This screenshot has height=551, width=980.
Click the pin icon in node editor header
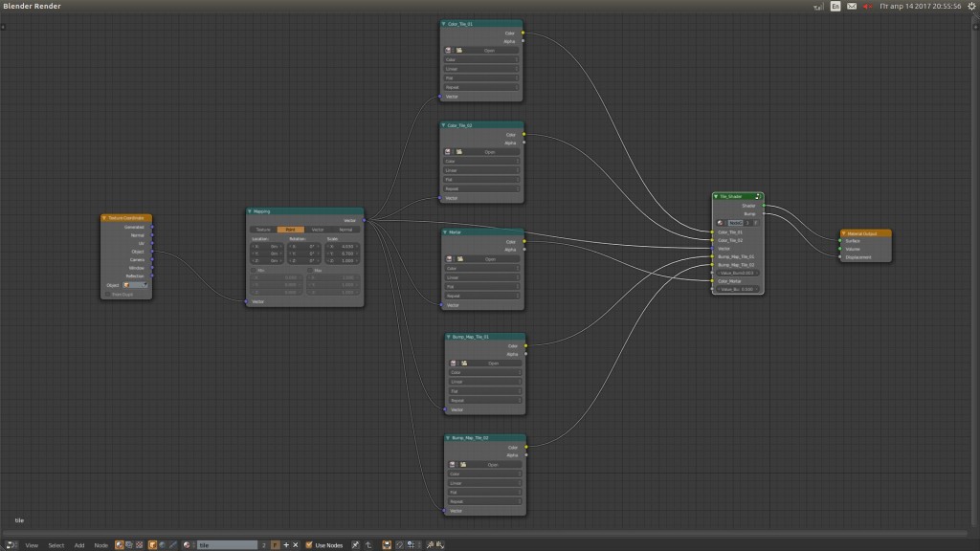355,543
